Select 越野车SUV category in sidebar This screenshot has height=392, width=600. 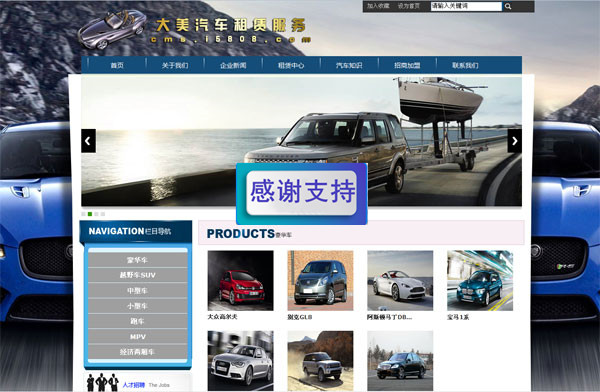pyautogui.click(x=138, y=275)
